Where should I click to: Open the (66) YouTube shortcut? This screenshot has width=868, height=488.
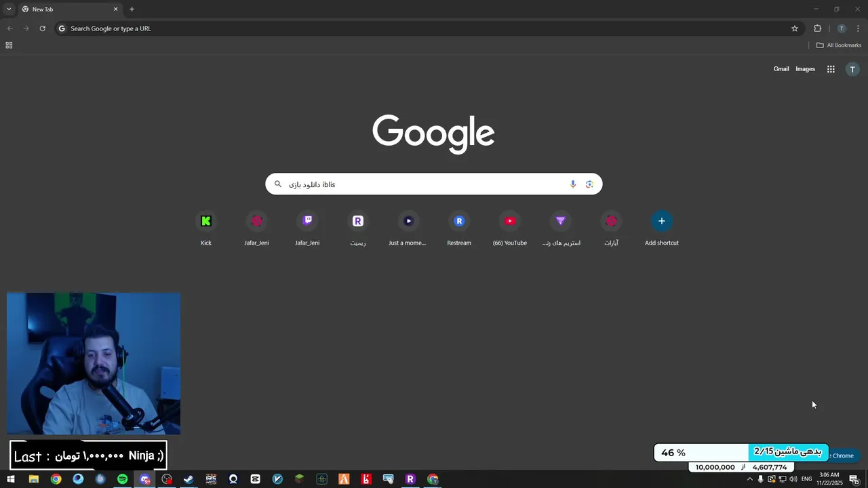pos(510,228)
